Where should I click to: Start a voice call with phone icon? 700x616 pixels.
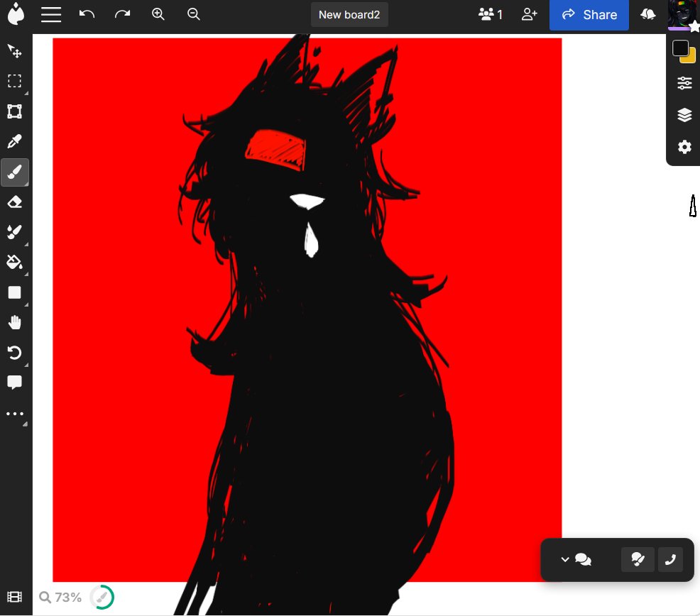click(x=670, y=559)
